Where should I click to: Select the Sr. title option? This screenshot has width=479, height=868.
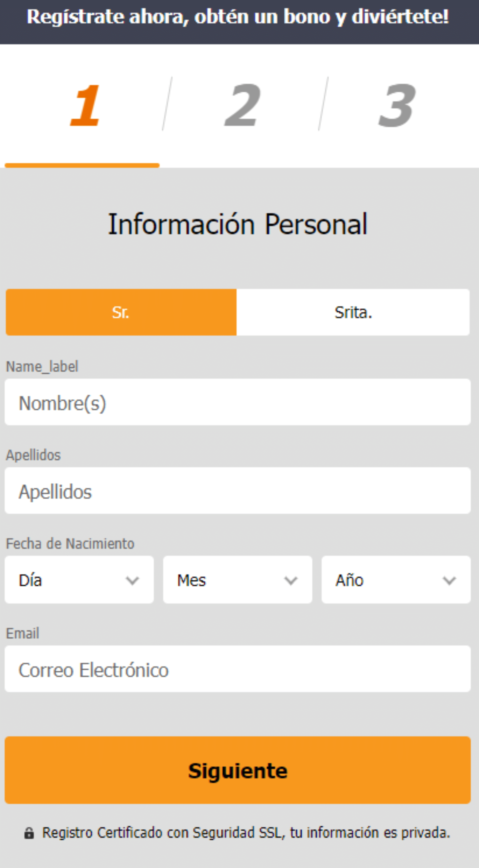pyautogui.click(x=121, y=312)
